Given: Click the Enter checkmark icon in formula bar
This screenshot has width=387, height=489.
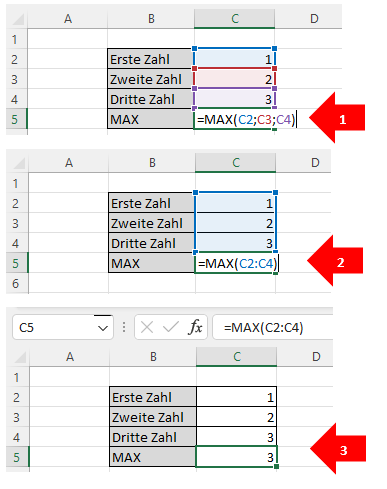Looking at the screenshot, I should (171, 327).
